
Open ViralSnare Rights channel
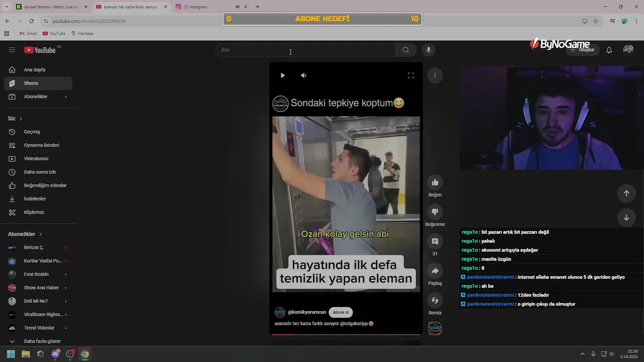(38, 314)
